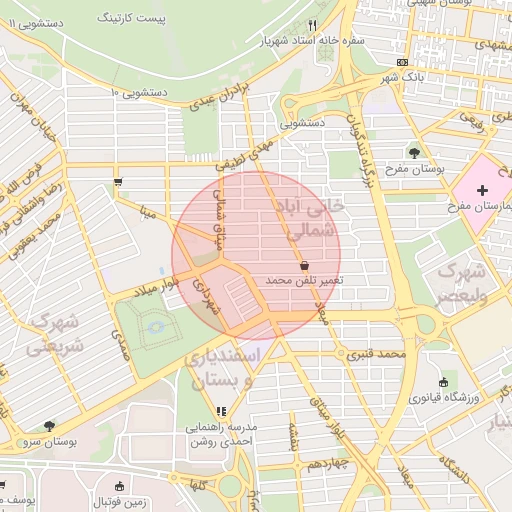The height and width of the screenshot is (512, 512).
Task: Click the shopping bag icon above تعمیر تلفن محمد
Action: (x=304, y=266)
